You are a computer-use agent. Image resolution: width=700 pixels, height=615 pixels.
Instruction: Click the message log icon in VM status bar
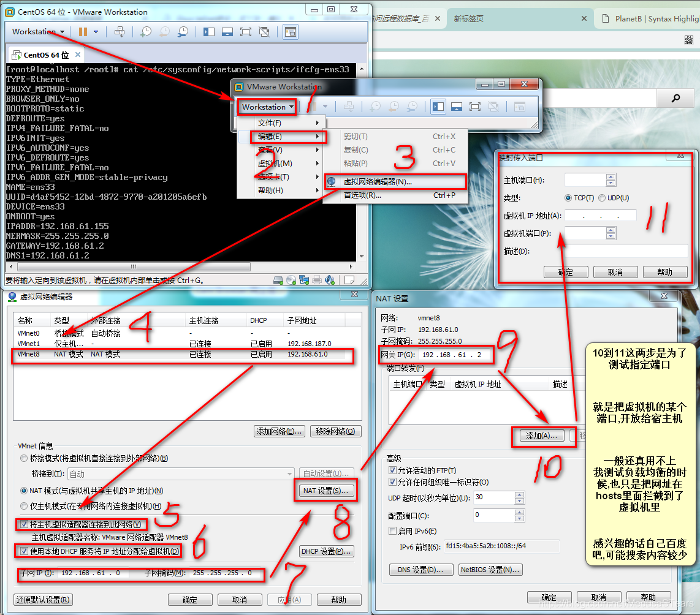[349, 280]
